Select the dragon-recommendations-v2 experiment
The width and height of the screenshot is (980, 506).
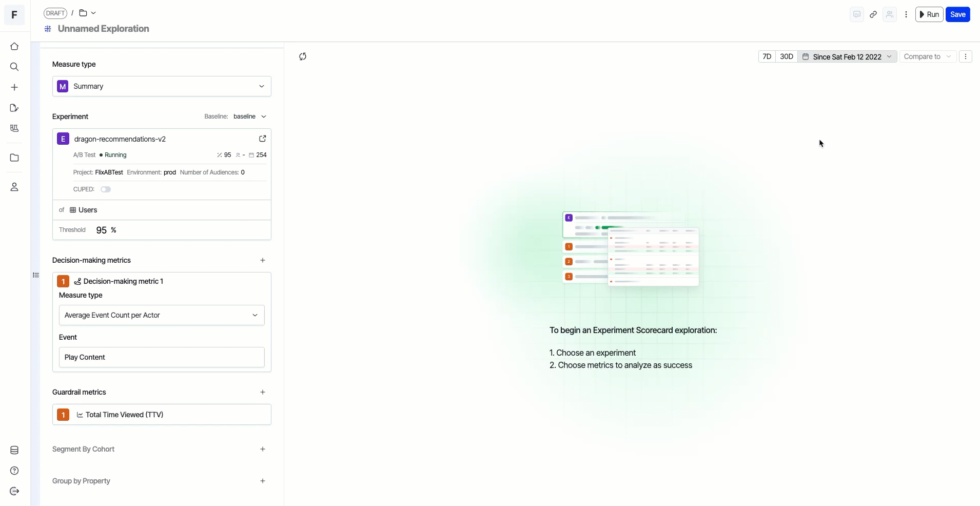120,139
